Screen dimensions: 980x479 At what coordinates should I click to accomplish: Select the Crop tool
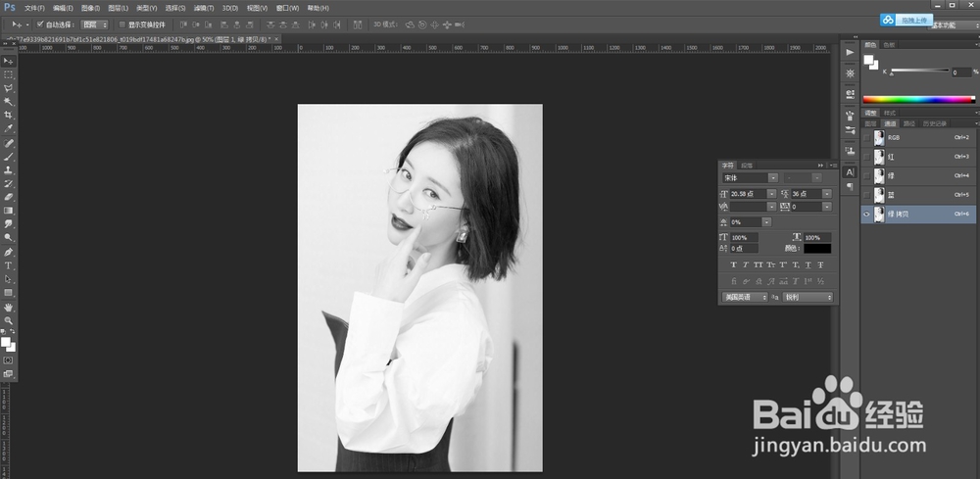click(8, 115)
